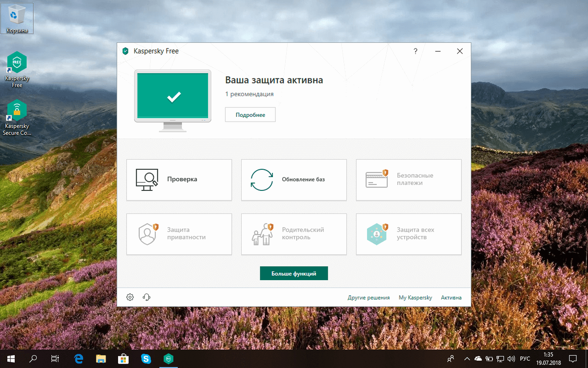Screen dimensions: 588x368
Task: Select the Kaspersky Secure Connection desktop shortcut
Action: [17, 118]
